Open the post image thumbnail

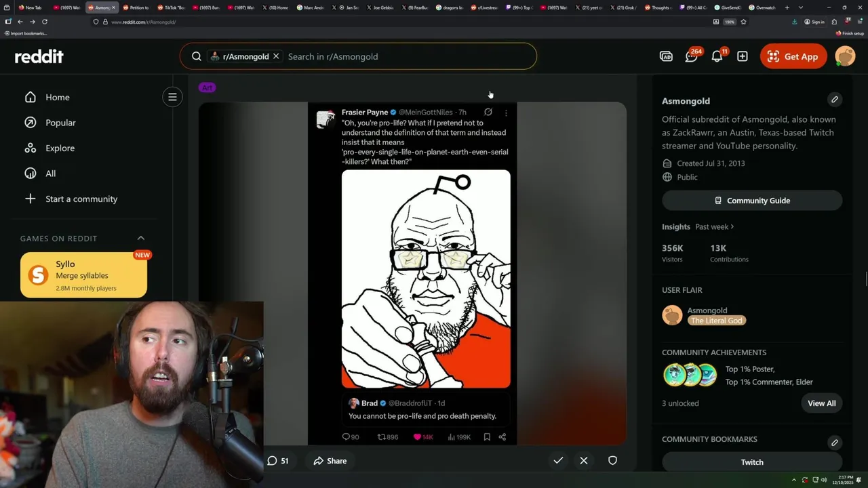pyautogui.click(x=412, y=273)
